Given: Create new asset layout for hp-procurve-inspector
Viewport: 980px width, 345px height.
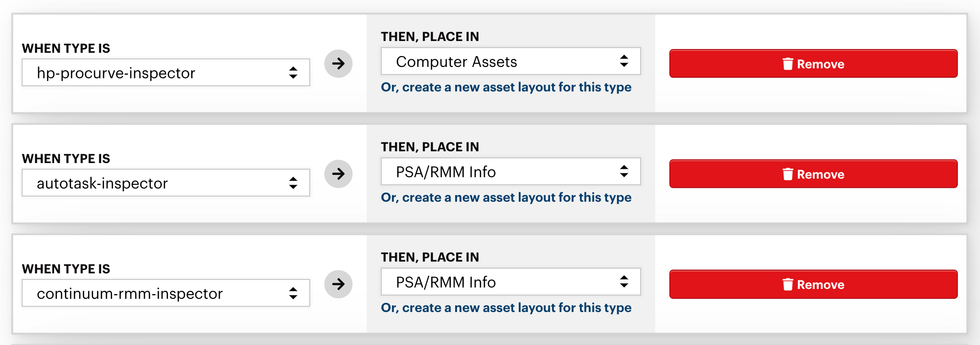Looking at the screenshot, I should pyautogui.click(x=506, y=87).
